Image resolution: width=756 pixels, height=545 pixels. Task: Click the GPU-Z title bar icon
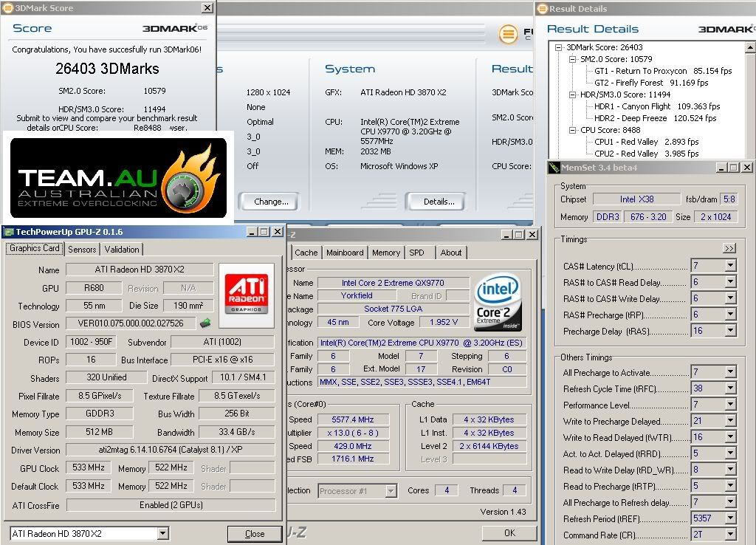(x=9, y=232)
